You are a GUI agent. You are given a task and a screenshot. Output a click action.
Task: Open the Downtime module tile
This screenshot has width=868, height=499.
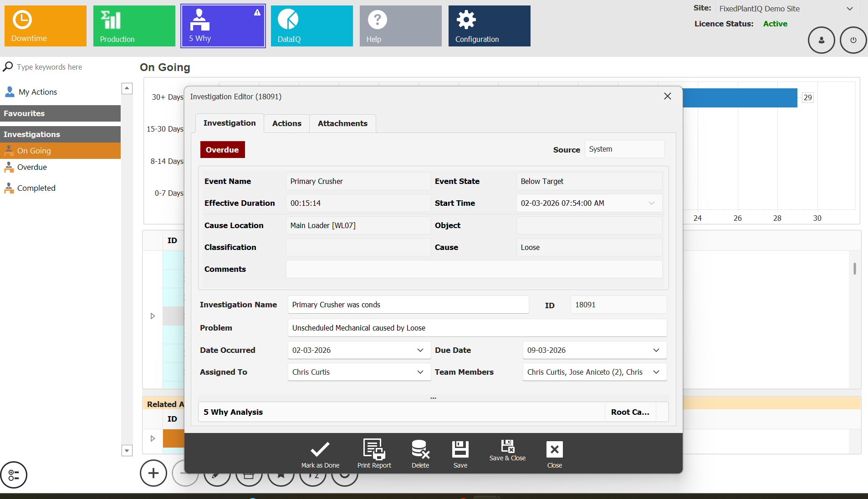pos(46,26)
